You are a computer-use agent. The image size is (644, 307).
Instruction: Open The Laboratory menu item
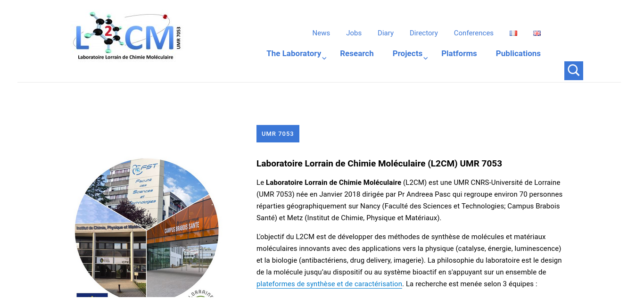(294, 54)
